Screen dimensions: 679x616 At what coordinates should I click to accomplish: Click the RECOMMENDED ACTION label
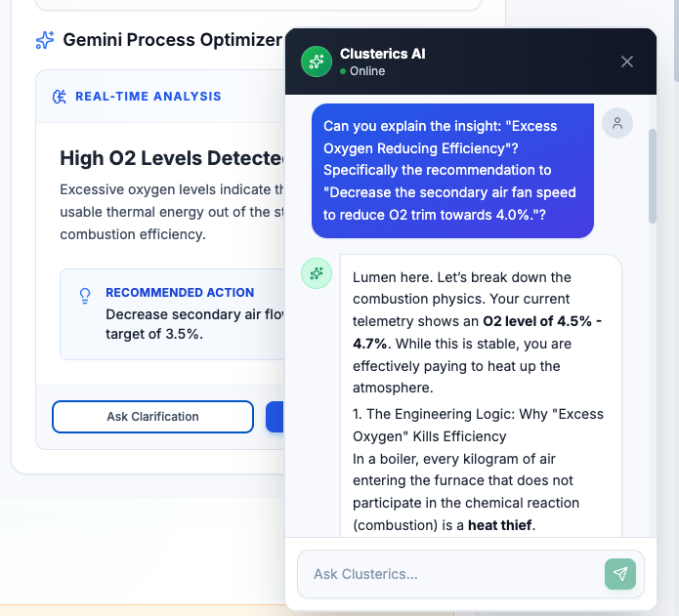pos(180,293)
